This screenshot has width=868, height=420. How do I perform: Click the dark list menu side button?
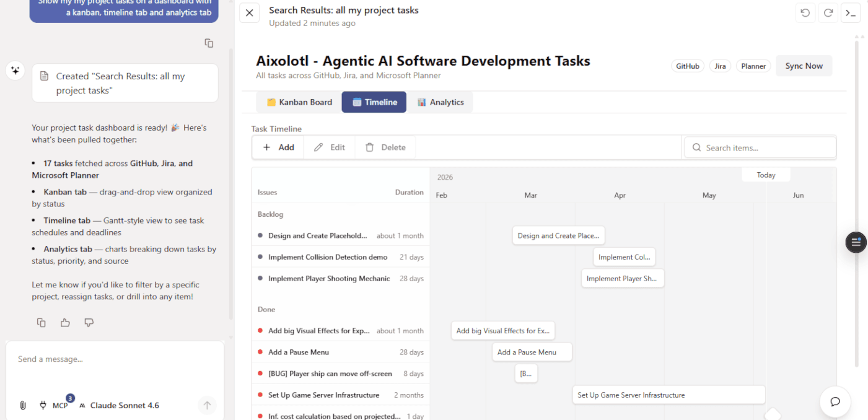pyautogui.click(x=856, y=242)
